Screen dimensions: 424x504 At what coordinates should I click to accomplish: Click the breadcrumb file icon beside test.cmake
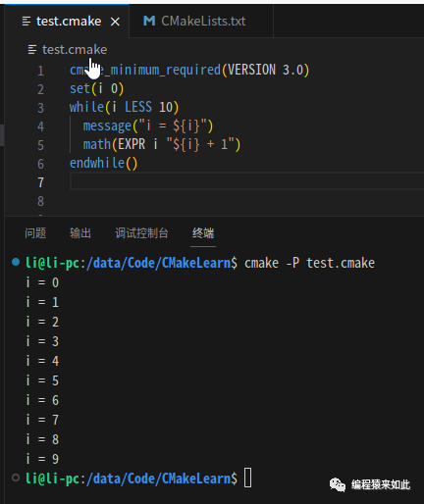coord(32,50)
